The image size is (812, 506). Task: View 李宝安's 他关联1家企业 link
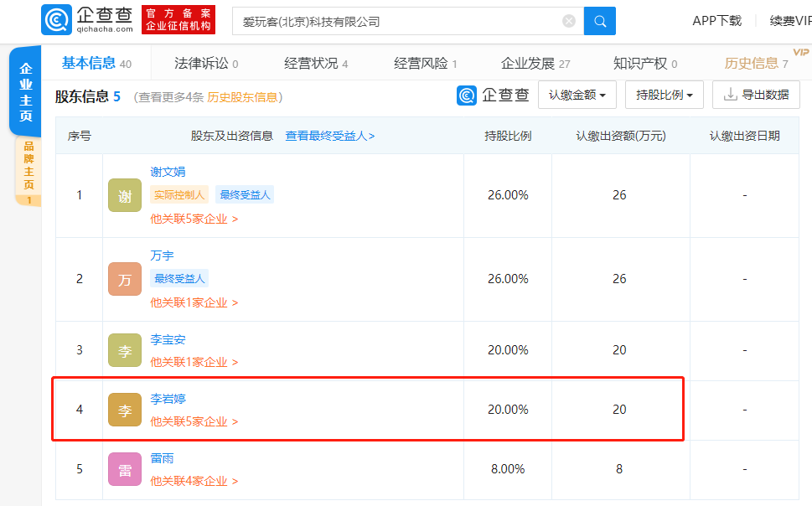pos(194,362)
